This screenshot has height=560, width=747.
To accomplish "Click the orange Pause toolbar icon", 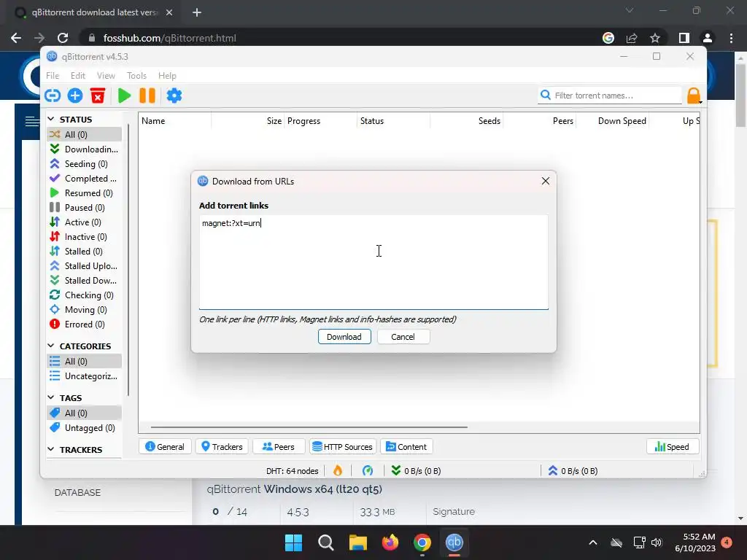I will [147, 96].
